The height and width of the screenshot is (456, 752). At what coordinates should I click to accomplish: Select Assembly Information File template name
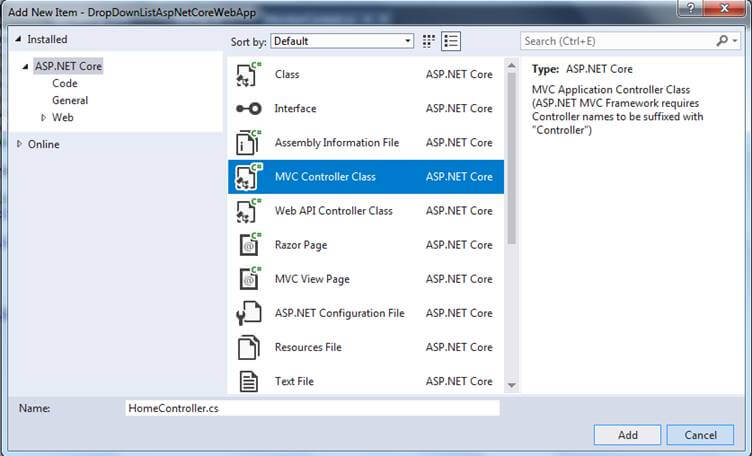pyautogui.click(x=337, y=143)
